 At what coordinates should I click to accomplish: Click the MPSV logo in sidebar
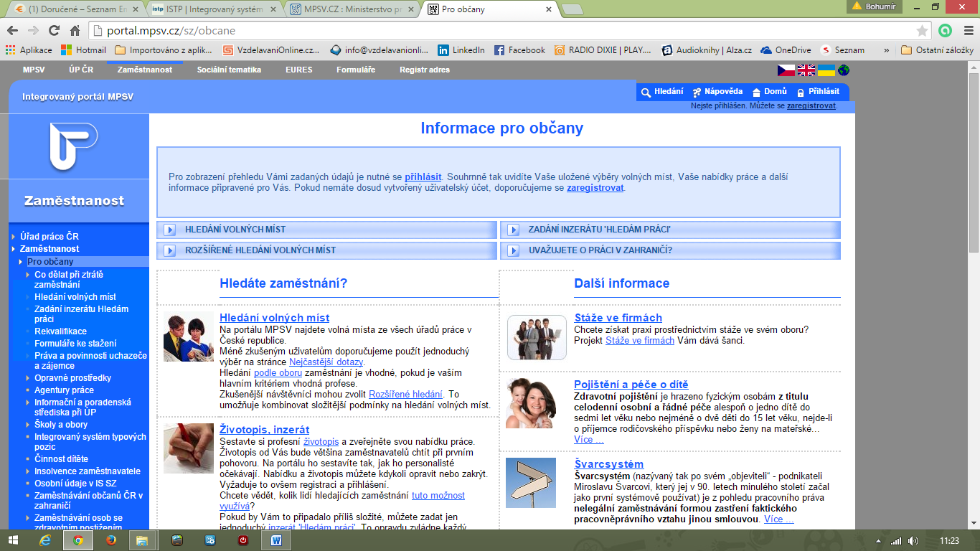click(x=73, y=146)
